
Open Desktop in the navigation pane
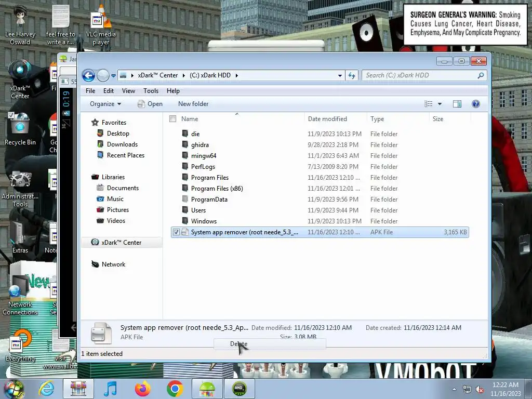[118, 134]
